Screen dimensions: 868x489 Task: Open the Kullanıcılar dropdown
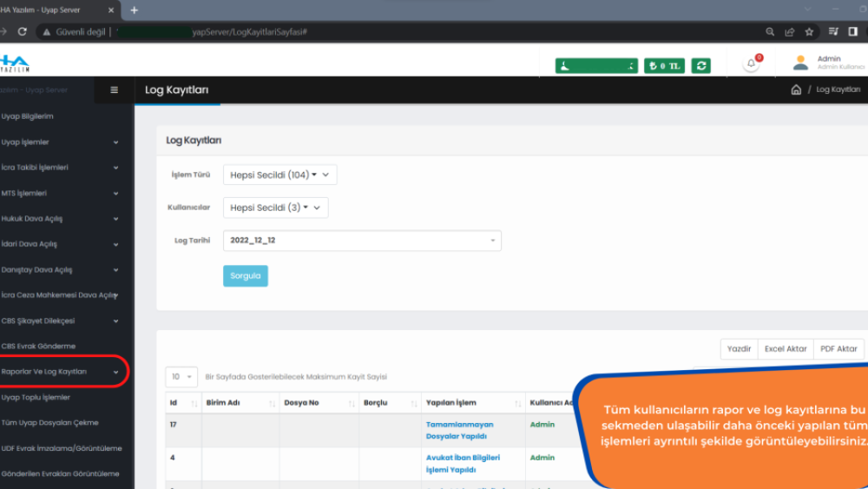(275, 208)
